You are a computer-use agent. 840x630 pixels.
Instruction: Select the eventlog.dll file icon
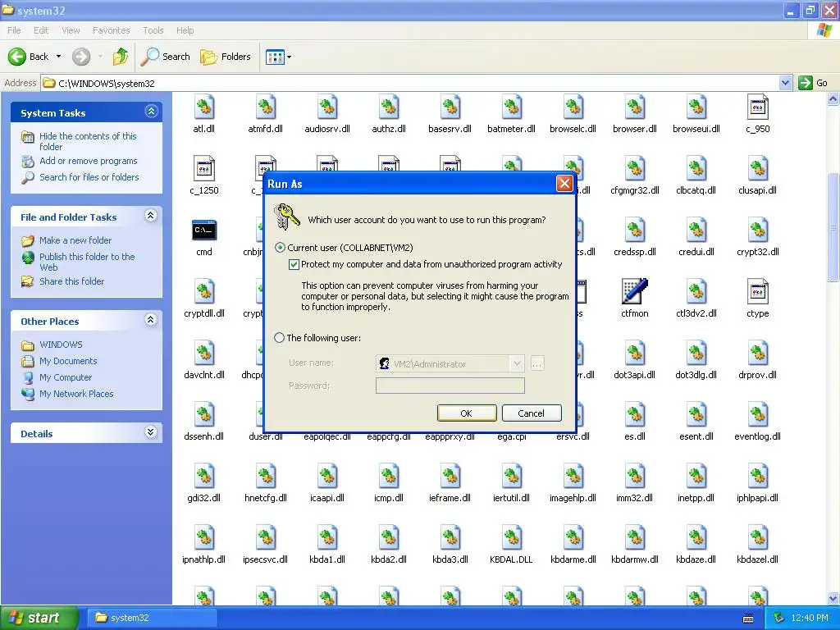(757, 414)
